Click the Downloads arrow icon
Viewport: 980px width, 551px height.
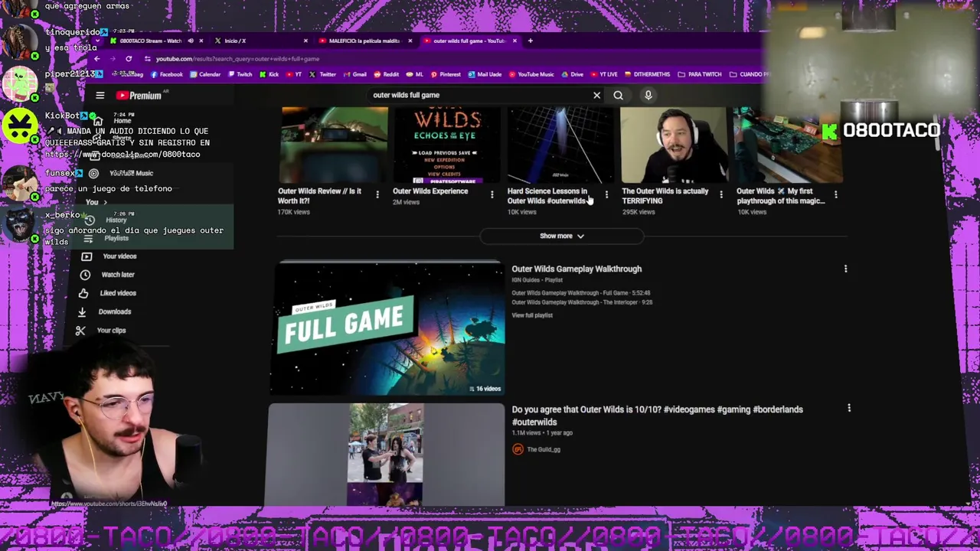82,311
